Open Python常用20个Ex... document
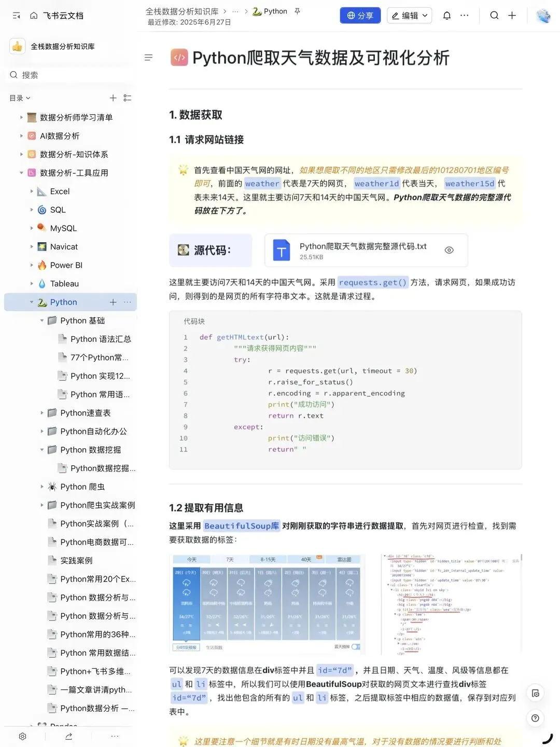 point(98,579)
